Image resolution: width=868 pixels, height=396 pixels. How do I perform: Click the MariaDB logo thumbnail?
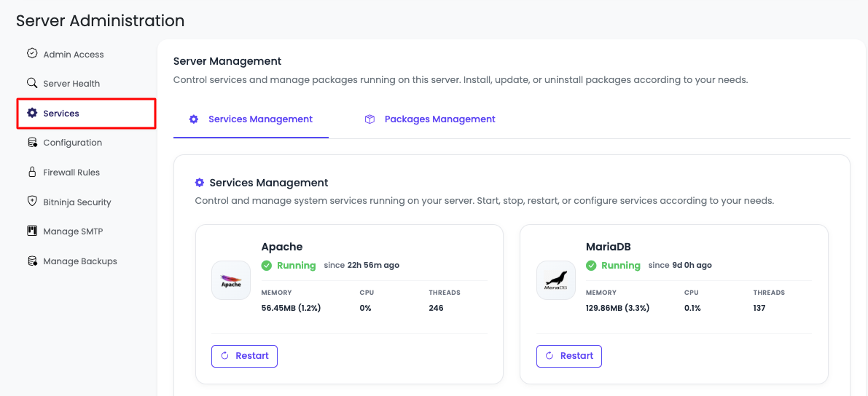click(556, 280)
